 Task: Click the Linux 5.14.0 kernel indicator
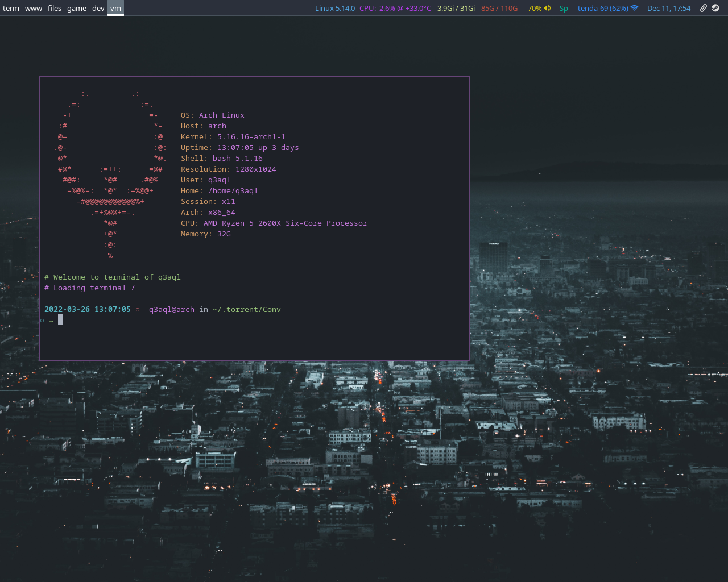[335, 8]
